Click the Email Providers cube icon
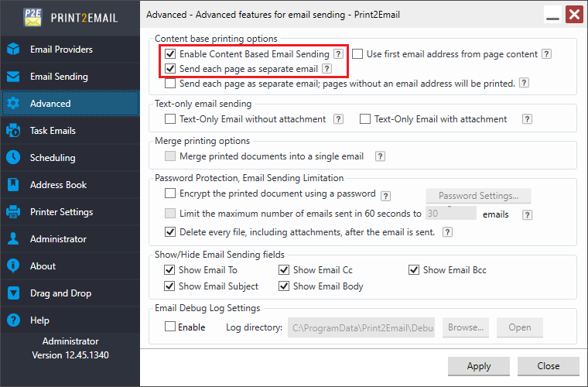 (x=13, y=50)
